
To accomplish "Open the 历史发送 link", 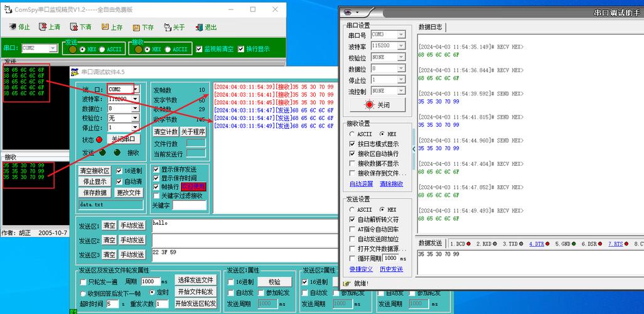I will (x=391, y=269).
